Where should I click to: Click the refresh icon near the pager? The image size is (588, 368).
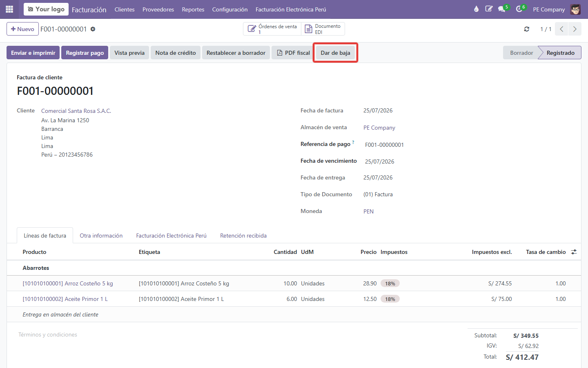pyautogui.click(x=527, y=29)
